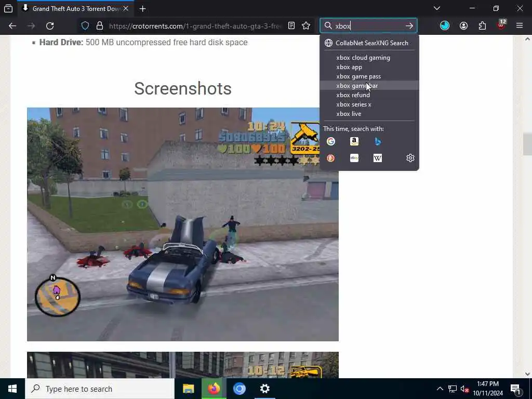Choose the CollabNet SearXNG Search header
This screenshot has width=532, height=399.
pos(369,43)
